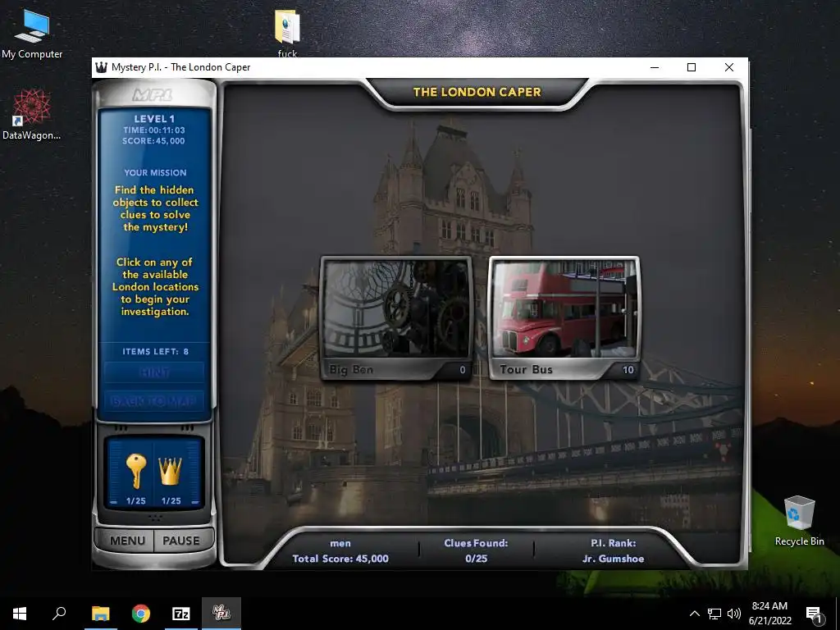
Task: Click the LEVEL 1 heading
Action: point(154,119)
